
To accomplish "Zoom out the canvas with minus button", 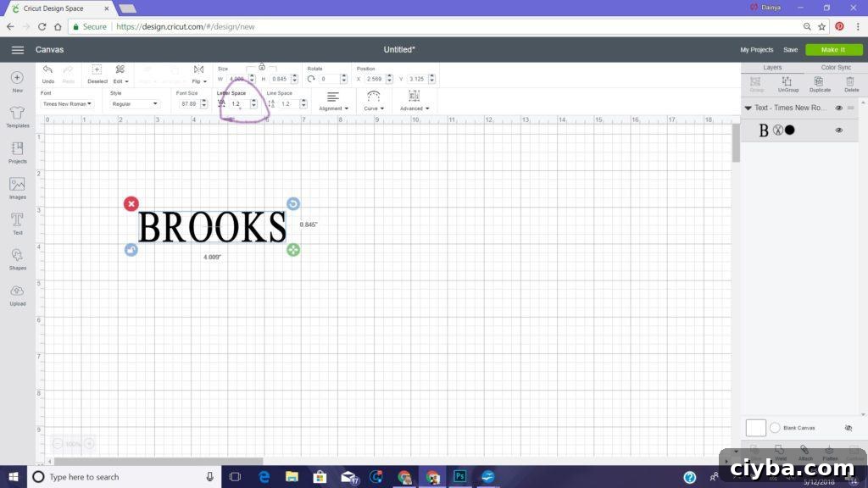I will click(x=58, y=444).
